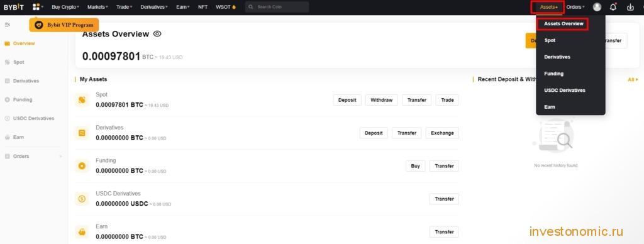Toggle balance visibility eye icon
The height and width of the screenshot is (244, 644).
pyautogui.click(x=157, y=34)
